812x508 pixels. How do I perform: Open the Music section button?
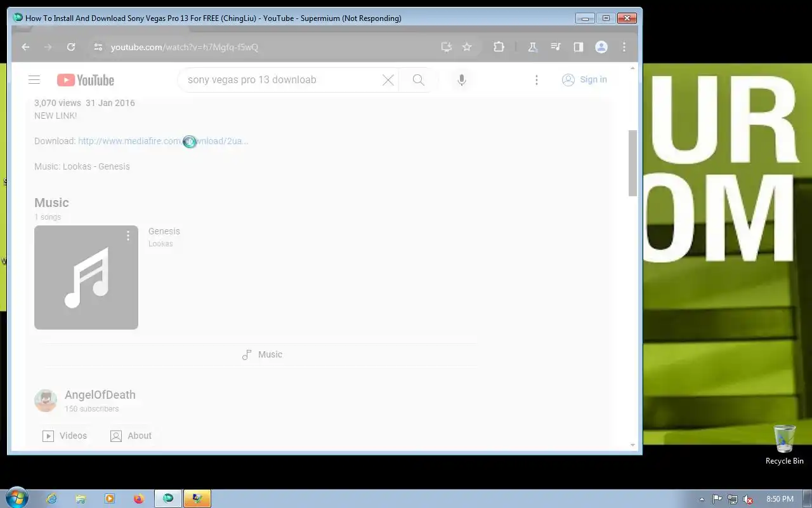(262, 354)
